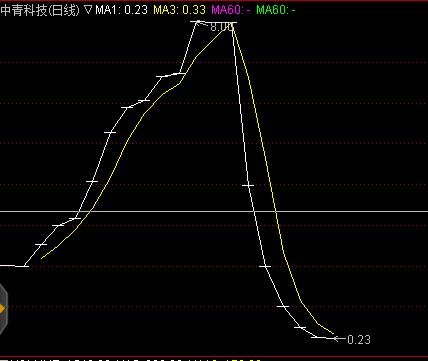The width and height of the screenshot is (428, 361).
Task: Select the yellow MA3: 0.33 label
Action: [x=179, y=10]
